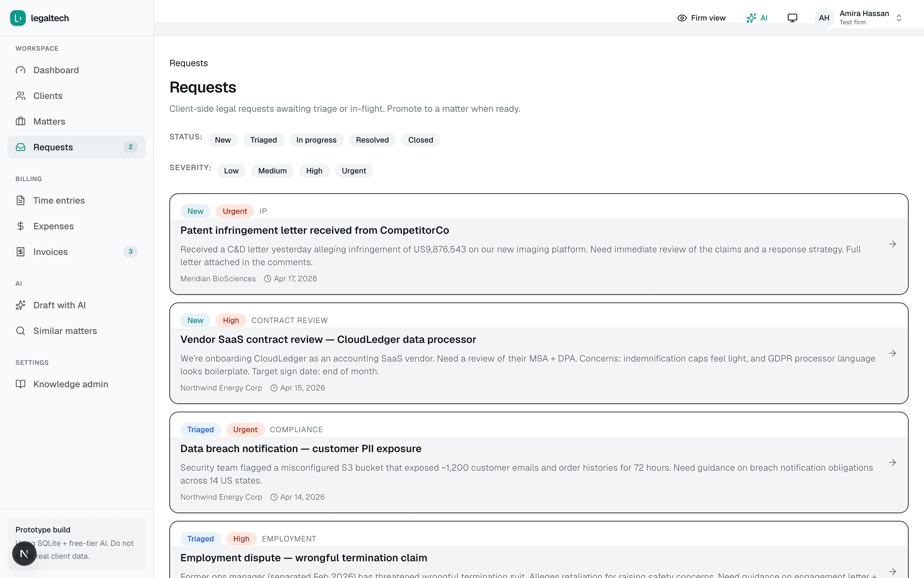Click High badge on Vendor SaaS card
Screen dimensions: 924x578
231,320
